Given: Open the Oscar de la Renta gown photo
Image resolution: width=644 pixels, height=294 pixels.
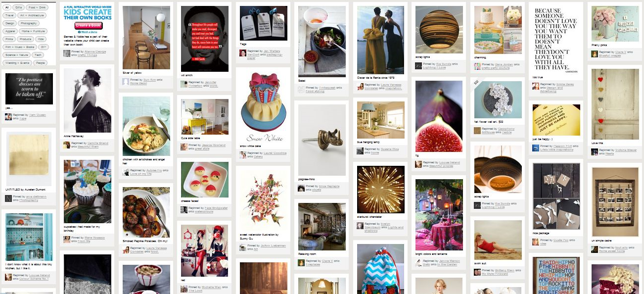Looking at the screenshot, I should (x=380, y=40).
